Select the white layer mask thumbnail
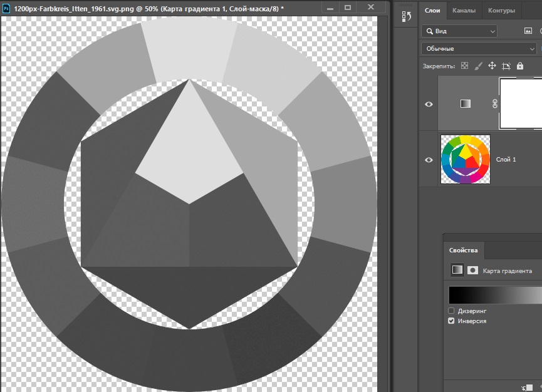 tap(521, 103)
